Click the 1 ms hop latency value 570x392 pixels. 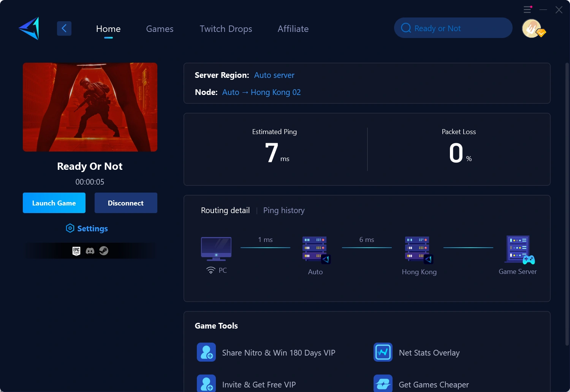[265, 240]
